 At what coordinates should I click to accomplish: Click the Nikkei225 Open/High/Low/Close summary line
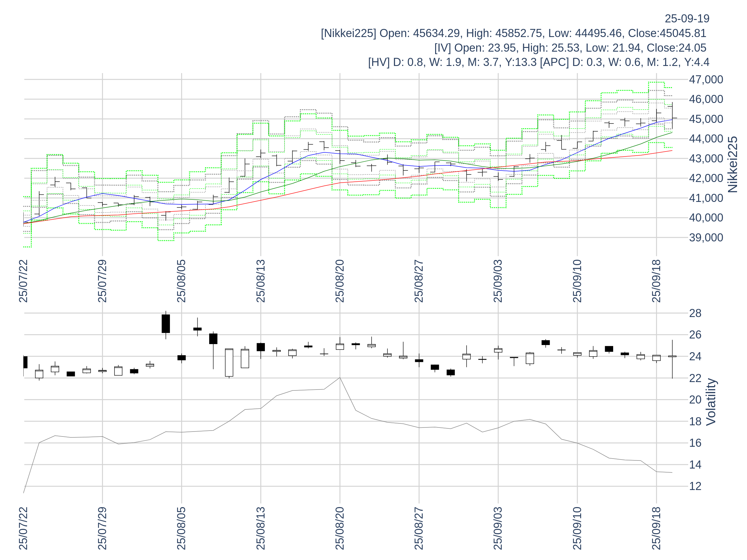click(x=513, y=33)
